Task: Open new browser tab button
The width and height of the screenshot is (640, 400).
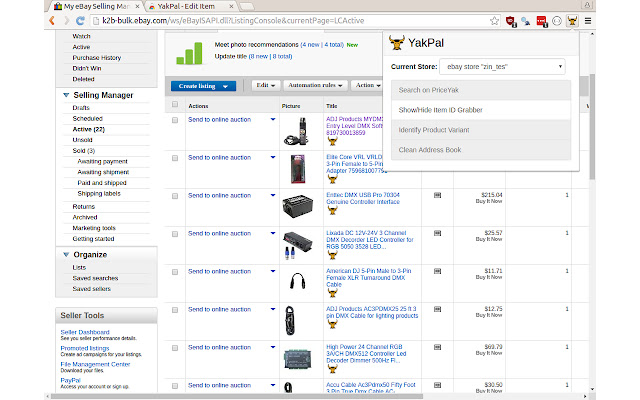Action: (247, 6)
